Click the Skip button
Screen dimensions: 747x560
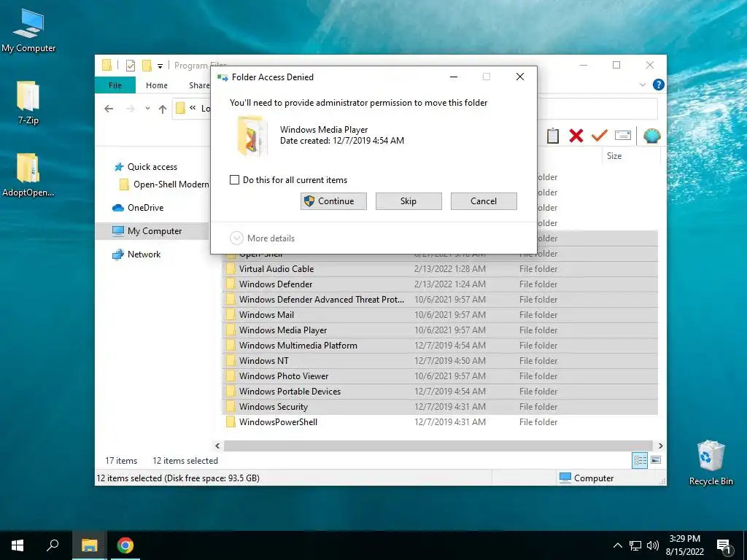[409, 201]
